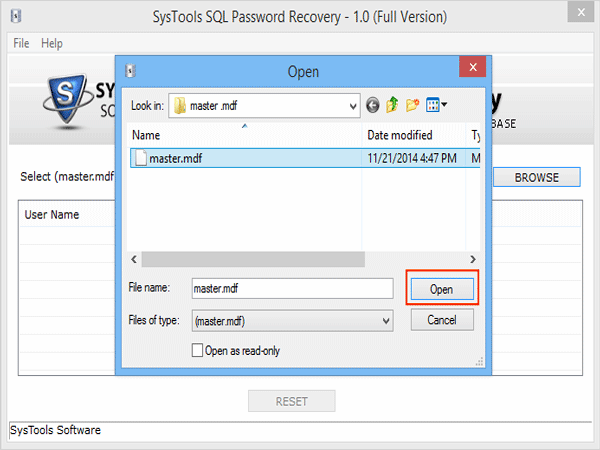This screenshot has width=600, height=450.
Task: Click the horizontal scrollbar thumb in file list
Action: coord(253,259)
